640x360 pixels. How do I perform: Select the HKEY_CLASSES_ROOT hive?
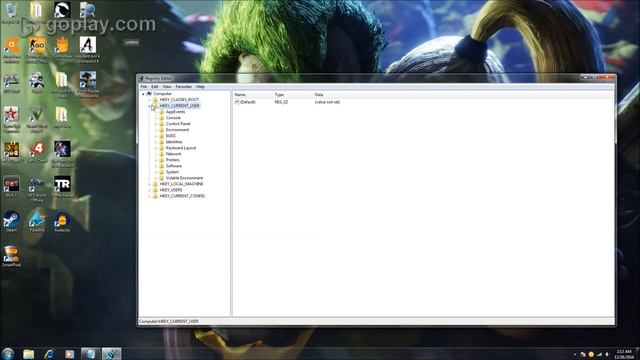[x=179, y=100]
